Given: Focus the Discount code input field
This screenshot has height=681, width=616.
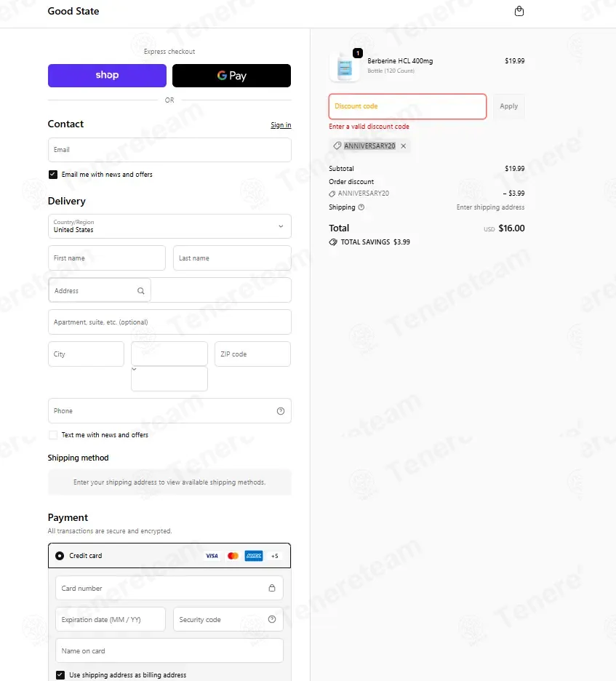Looking at the screenshot, I should [407, 106].
